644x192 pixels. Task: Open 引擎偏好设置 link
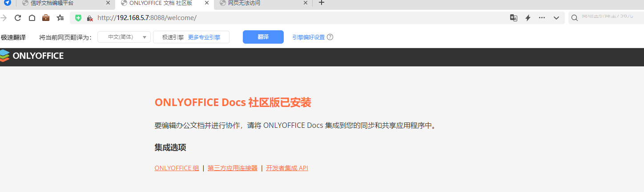pos(309,37)
